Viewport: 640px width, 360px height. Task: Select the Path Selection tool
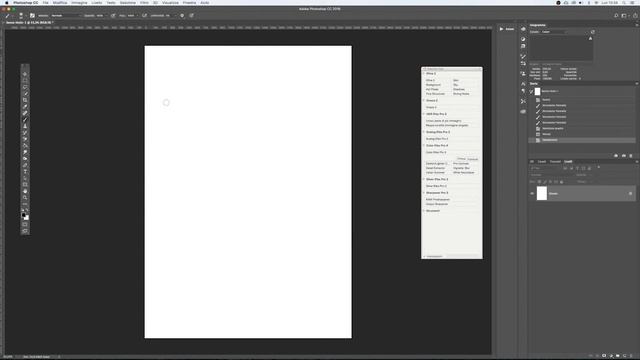click(x=25, y=178)
